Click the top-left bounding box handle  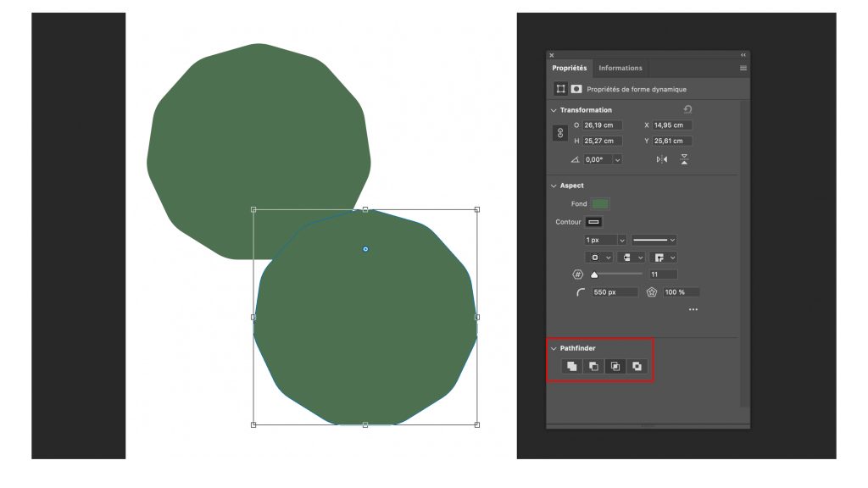(x=253, y=210)
